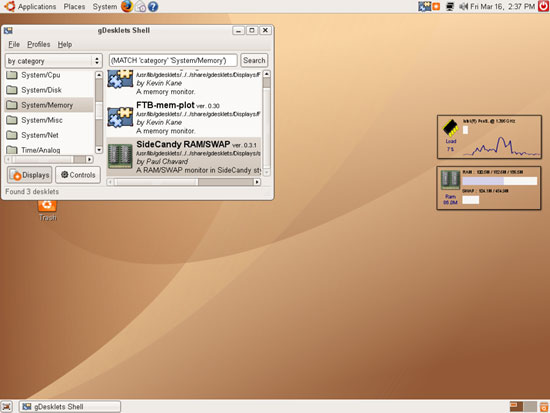Open the Help icon in top panel
The width and height of the screenshot is (550, 413).
(153, 6)
